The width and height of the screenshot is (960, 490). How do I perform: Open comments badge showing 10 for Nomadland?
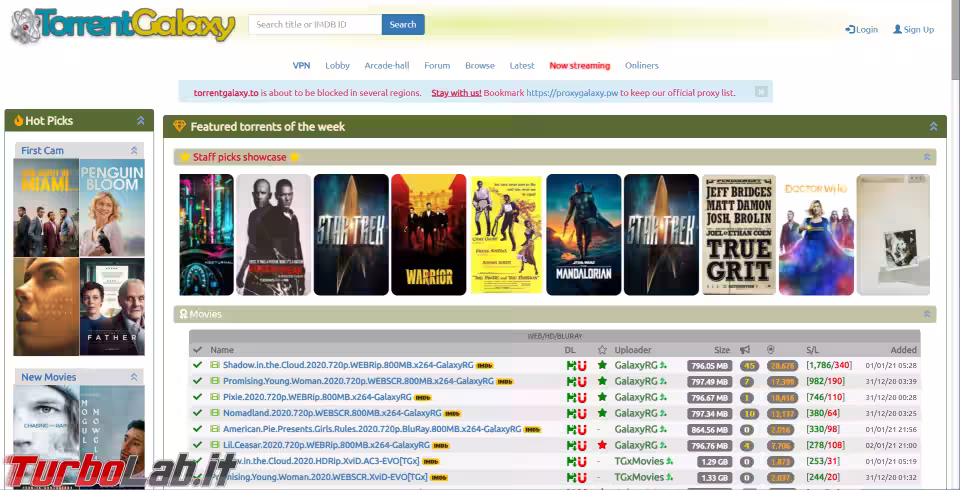748,413
